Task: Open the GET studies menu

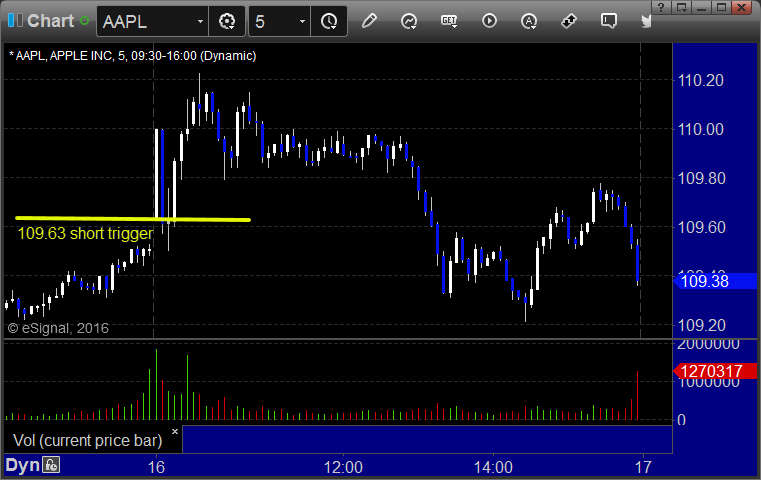Action: click(x=449, y=21)
